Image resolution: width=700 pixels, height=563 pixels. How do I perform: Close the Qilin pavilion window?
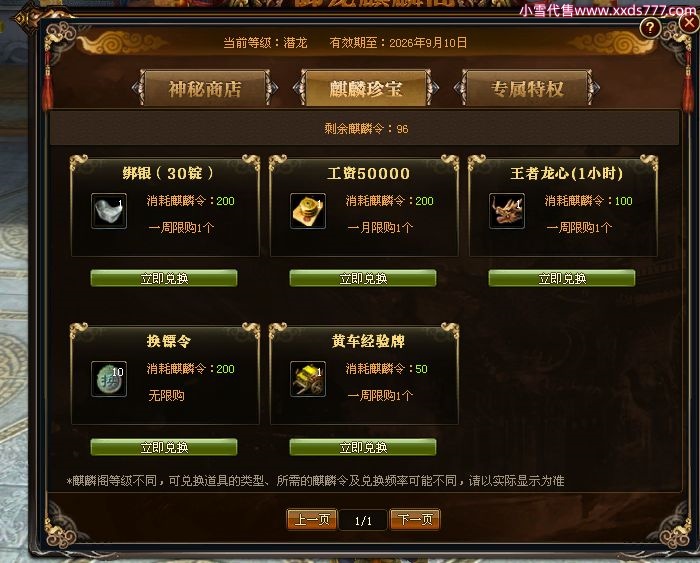[690, 22]
